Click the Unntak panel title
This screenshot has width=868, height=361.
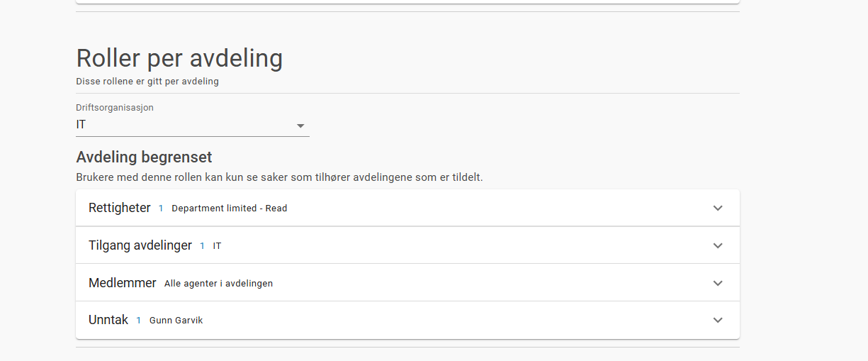[x=108, y=320]
